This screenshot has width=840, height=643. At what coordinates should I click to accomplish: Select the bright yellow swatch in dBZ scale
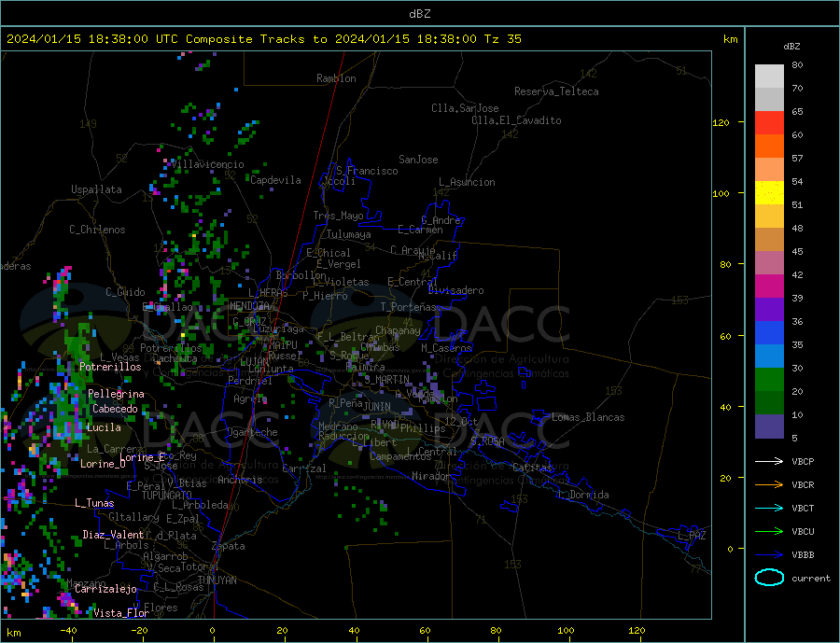pos(769,193)
